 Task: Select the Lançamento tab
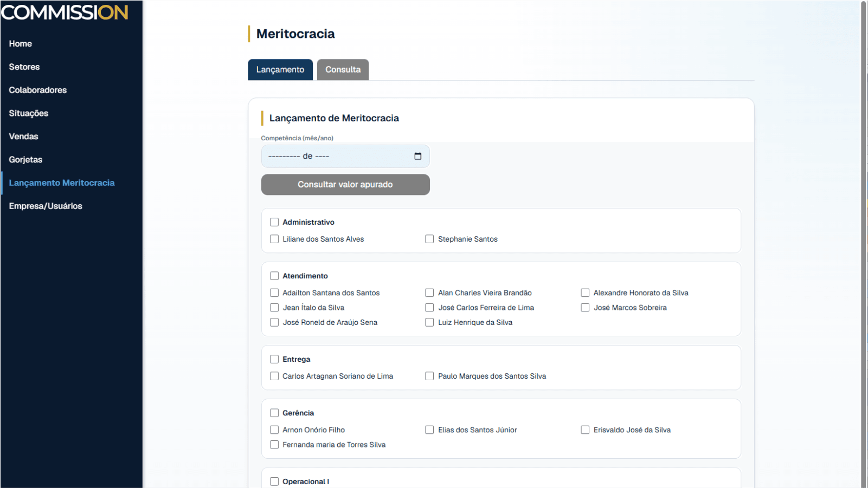(x=280, y=69)
